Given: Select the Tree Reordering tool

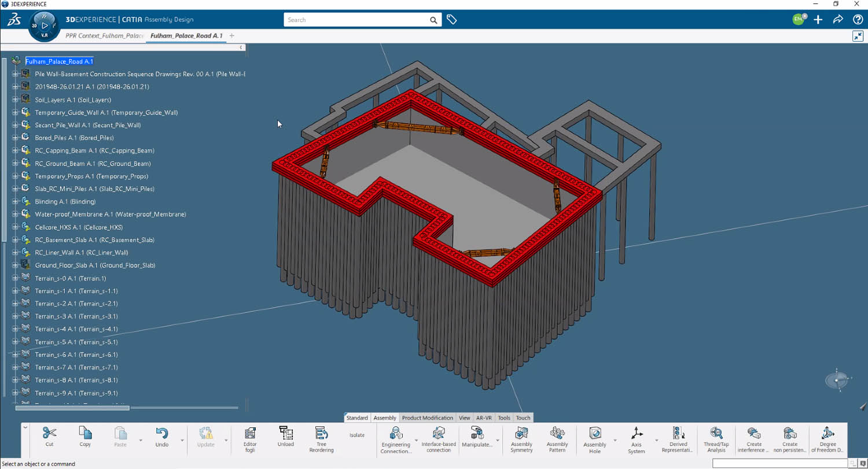Looking at the screenshot, I should (x=321, y=434).
